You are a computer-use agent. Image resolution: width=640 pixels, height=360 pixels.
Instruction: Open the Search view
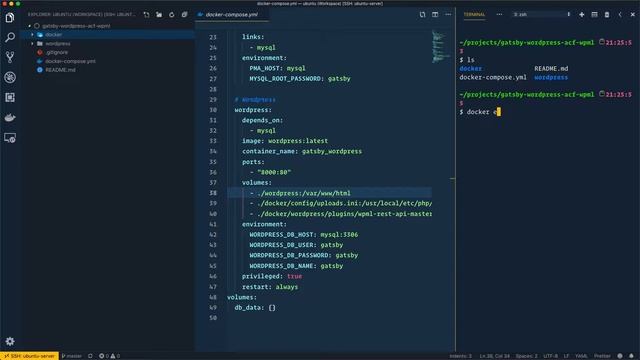point(10,37)
